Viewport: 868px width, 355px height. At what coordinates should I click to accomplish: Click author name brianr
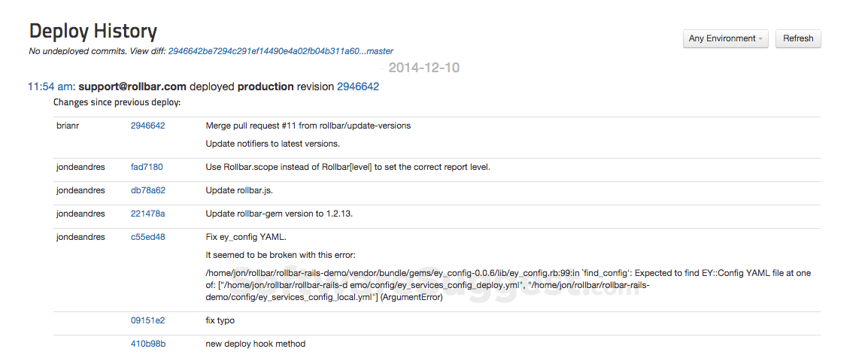(68, 126)
